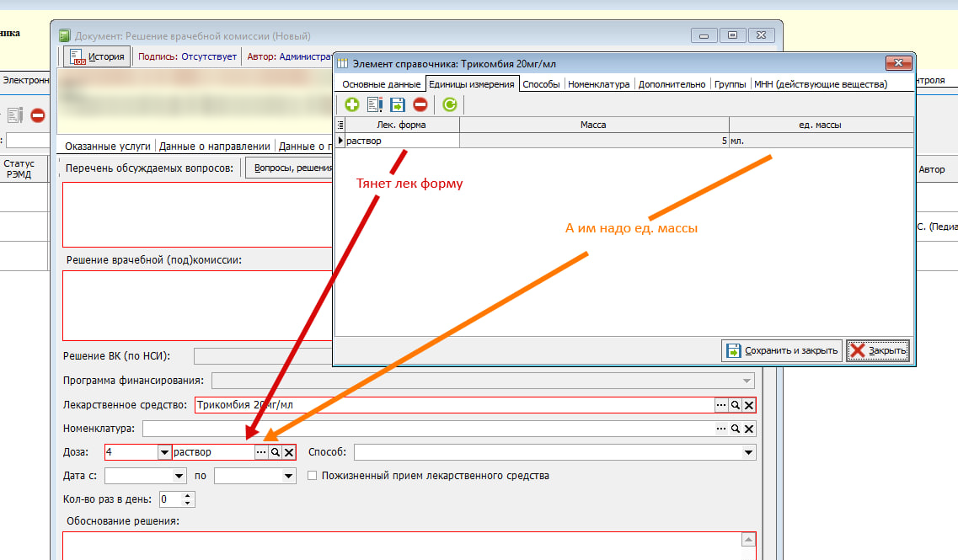Open the по end date picker
This screenshot has height=560, width=958.
click(288, 476)
